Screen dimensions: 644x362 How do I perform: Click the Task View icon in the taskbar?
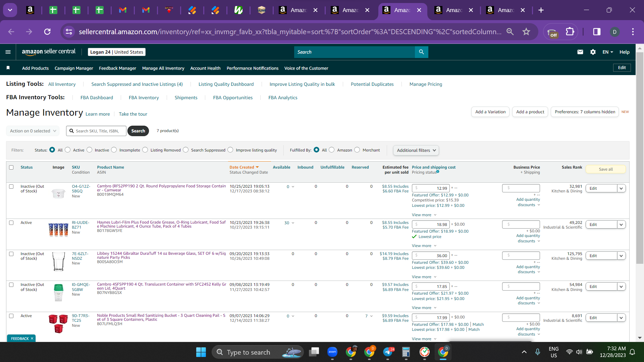[x=314, y=352]
